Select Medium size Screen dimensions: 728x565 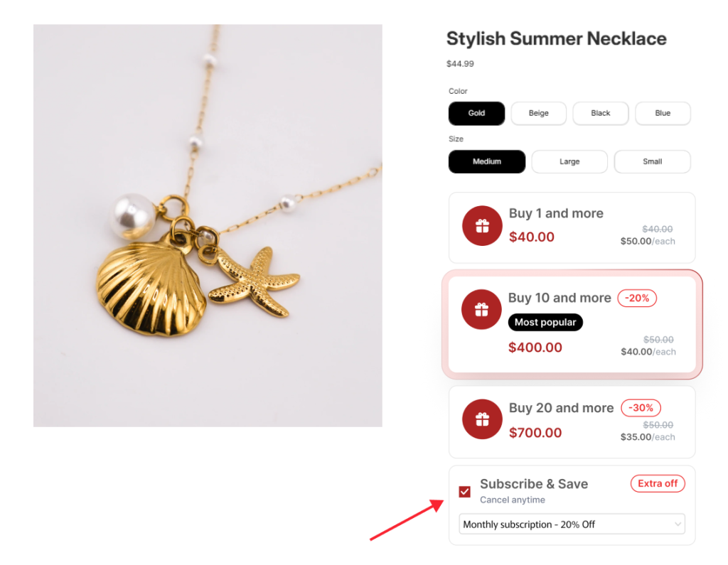pyautogui.click(x=487, y=162)
